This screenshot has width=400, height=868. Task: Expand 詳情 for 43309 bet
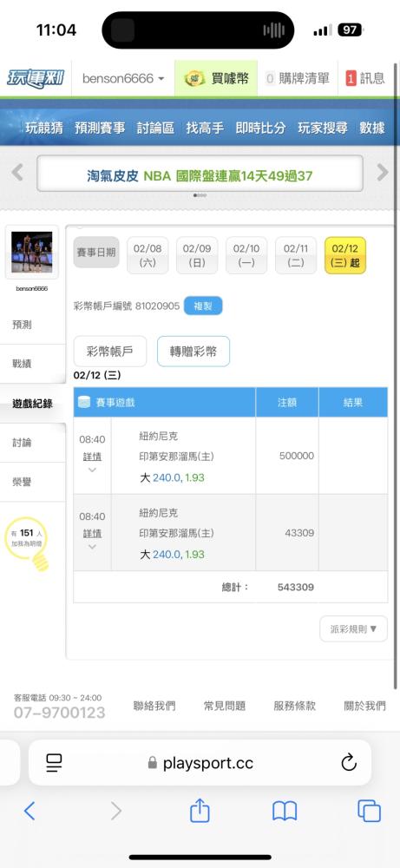92,540
